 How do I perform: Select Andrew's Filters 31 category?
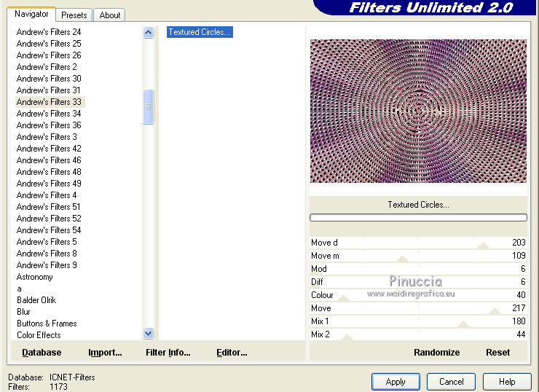(x=48, y=90)
